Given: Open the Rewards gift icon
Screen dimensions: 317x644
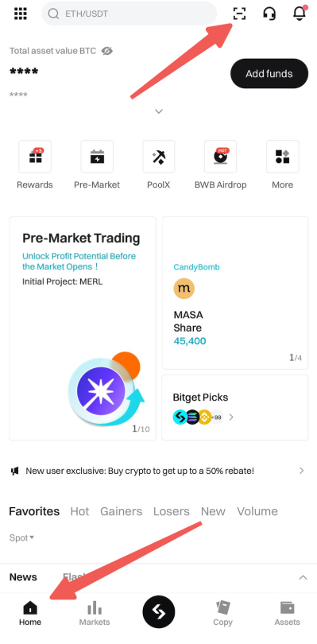Looking at the screenshot, I should pyautogui.click(x=35, y=157).
